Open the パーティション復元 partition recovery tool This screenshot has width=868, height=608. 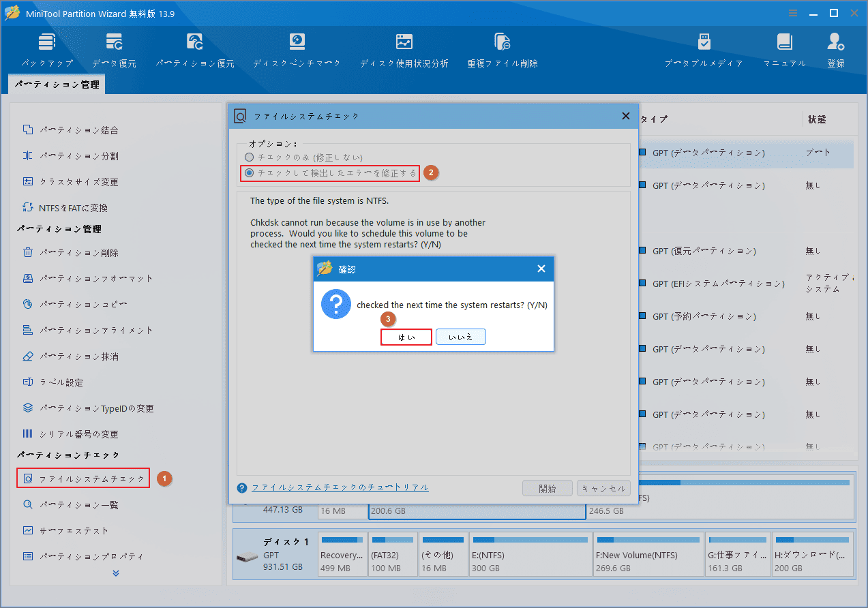(x=195, y=50)
